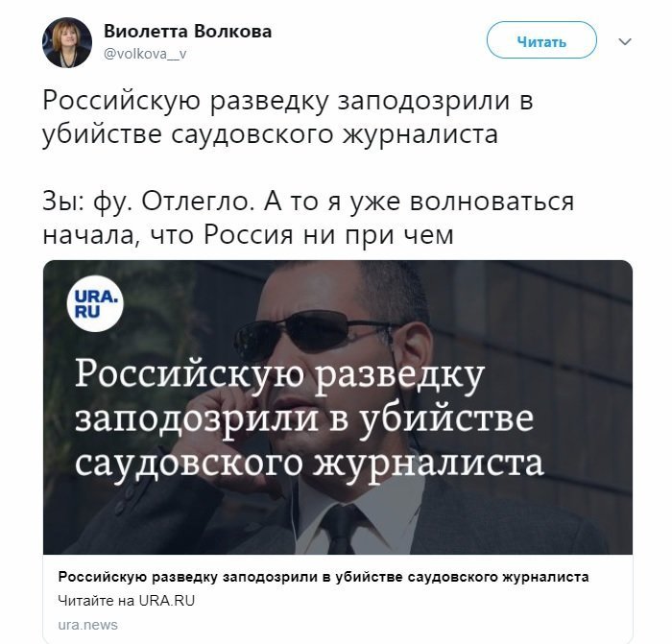This screenshot has width=672, height=644.
Task: Expand the tweet options chevron
Action: pos(625,41)
